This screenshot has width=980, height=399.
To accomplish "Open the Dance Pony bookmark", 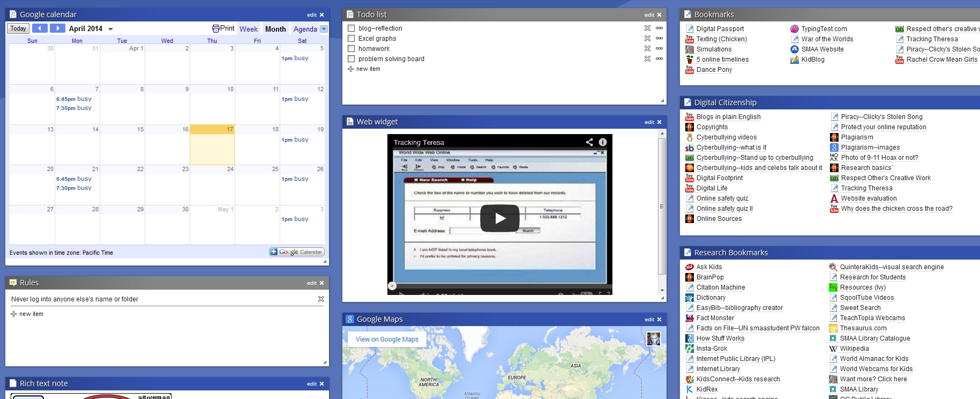I will [x=714, y=70].
